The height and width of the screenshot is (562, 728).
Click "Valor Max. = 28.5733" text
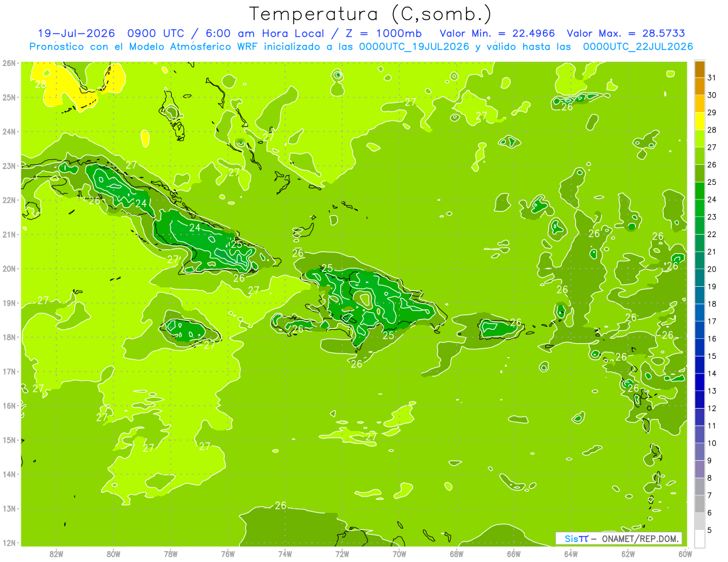pyautogui.click(x=626, y=33)
